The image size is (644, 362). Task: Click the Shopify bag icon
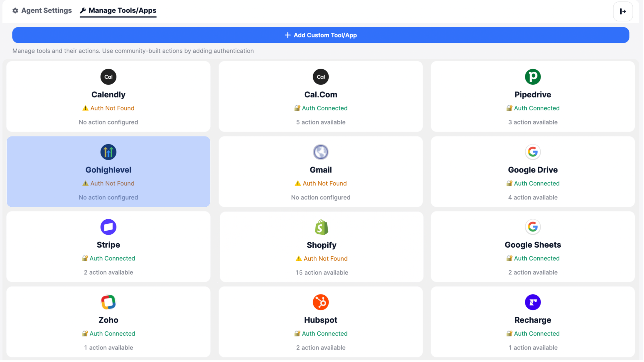[x=321, y=227]
